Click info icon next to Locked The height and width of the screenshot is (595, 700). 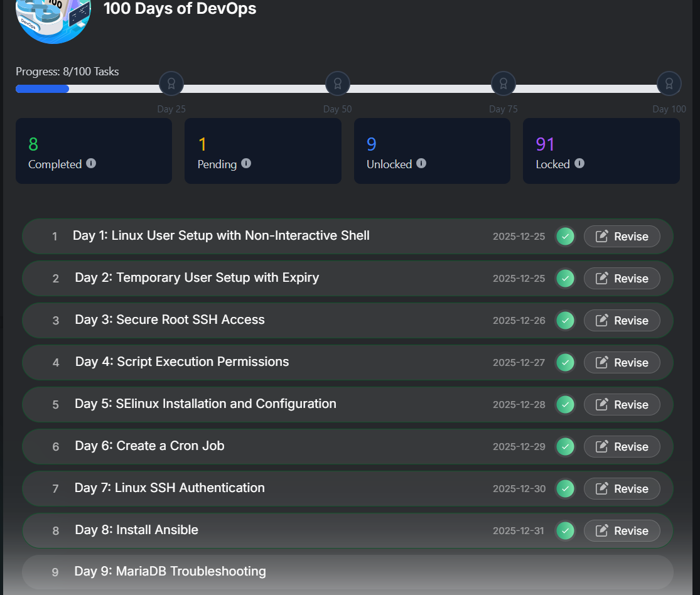click(x=579, y=163)
